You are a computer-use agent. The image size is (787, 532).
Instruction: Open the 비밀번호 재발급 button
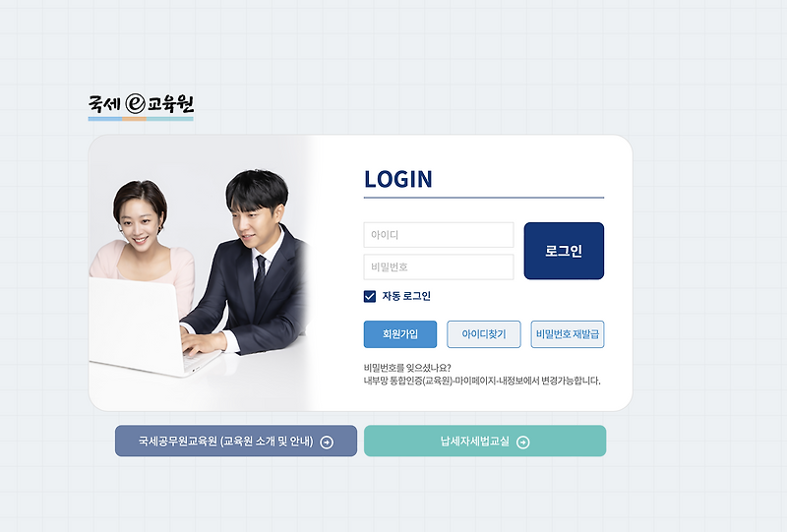568,334
